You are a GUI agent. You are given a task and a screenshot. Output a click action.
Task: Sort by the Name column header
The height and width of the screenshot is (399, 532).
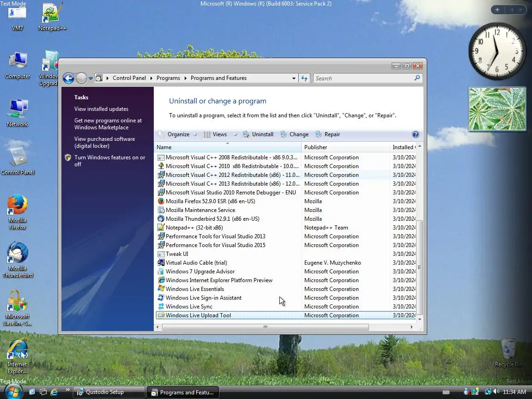pos(228,147)
